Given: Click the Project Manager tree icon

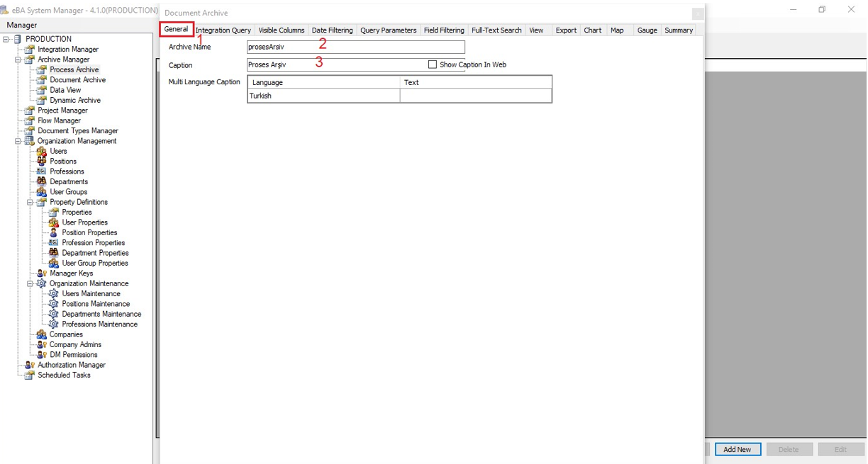Looking at the screenshot, I should 30,111.
